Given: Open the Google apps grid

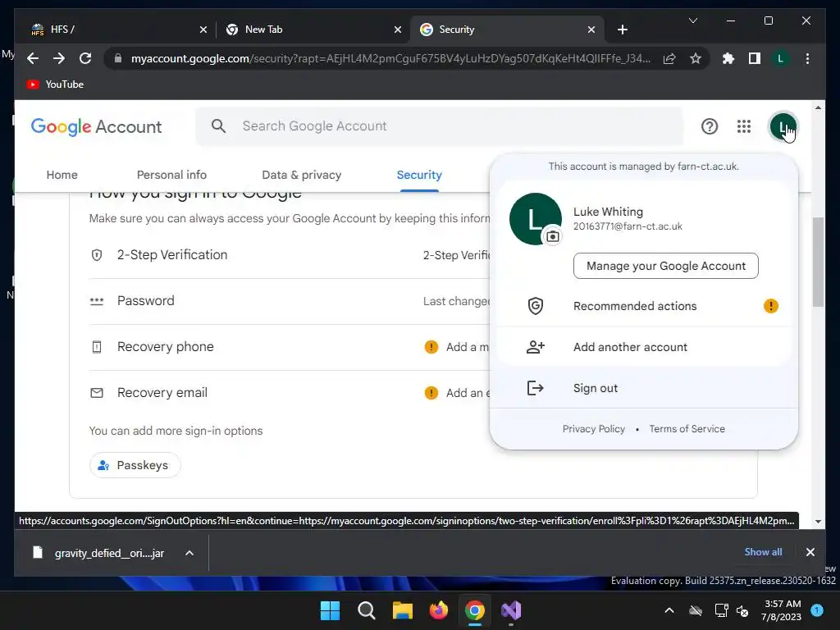Looking at the screenshot, I should coord(743,126).
